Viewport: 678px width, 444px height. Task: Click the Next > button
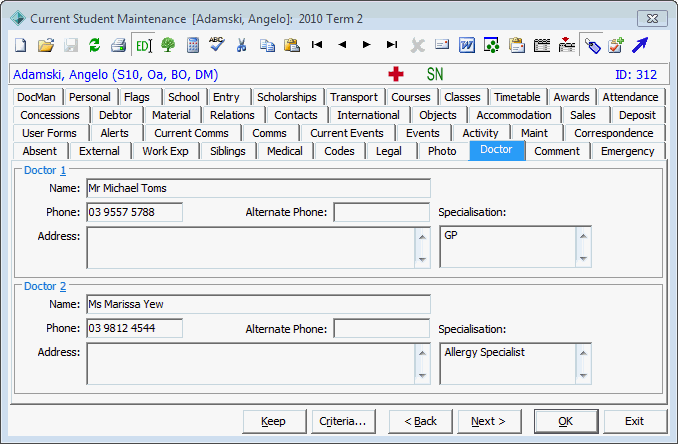pyautogui.click(x=489, y=421)
